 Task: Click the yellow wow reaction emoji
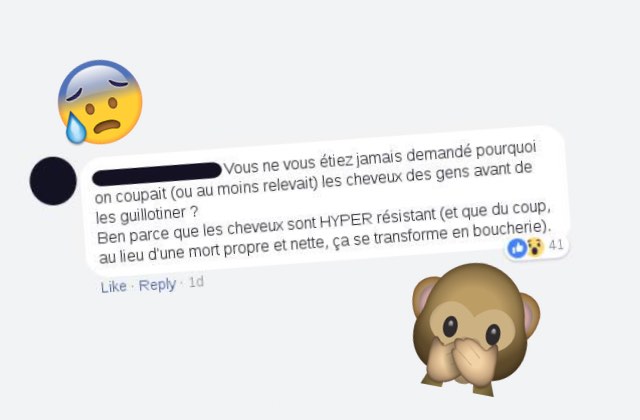pos(536,247)
